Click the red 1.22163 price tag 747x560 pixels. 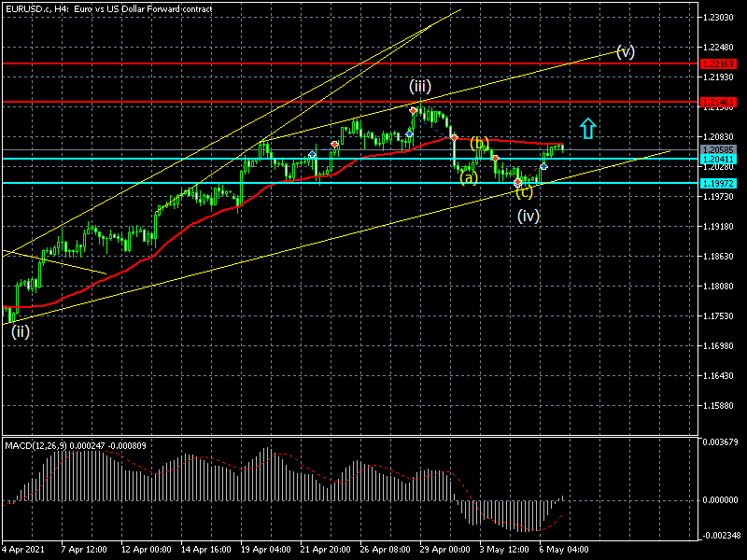pyautogui.click(x=718, y=63)
